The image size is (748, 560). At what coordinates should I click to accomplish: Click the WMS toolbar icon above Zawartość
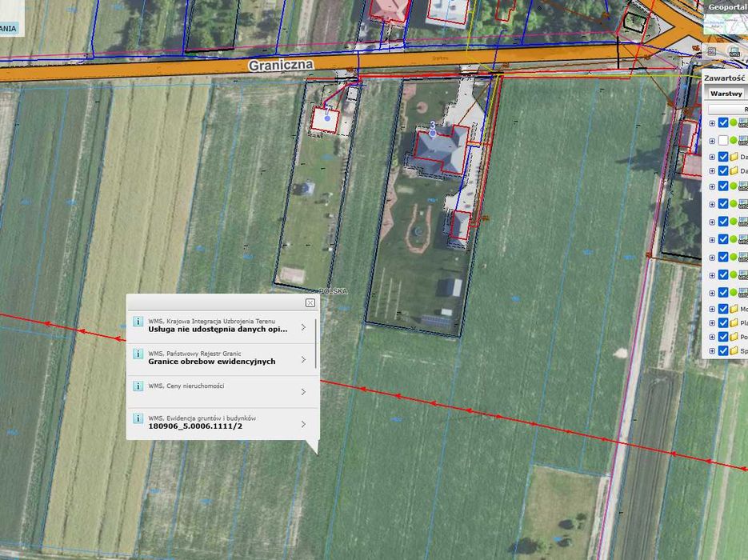[x=734, y=51]
